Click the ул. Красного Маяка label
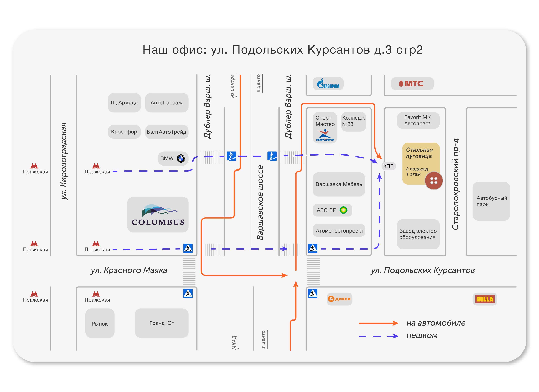Viewport: 539px width, 392px height. coord(129,270)
